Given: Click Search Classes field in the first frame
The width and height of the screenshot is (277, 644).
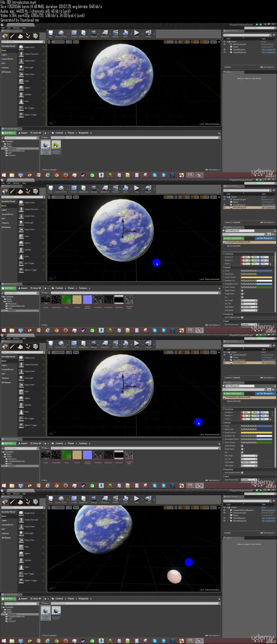Looking at the screenshot, I should click(23, 42).
